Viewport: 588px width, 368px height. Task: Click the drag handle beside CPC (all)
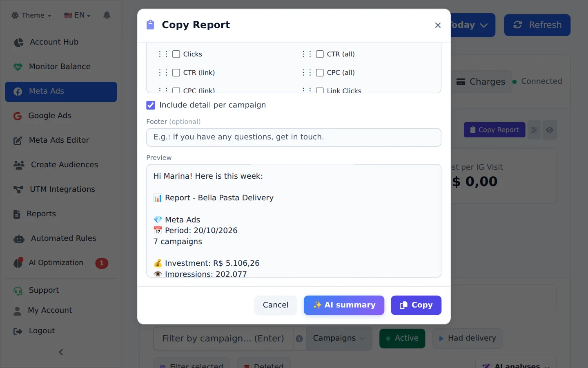pyautogui.click(x=306, y=72)
